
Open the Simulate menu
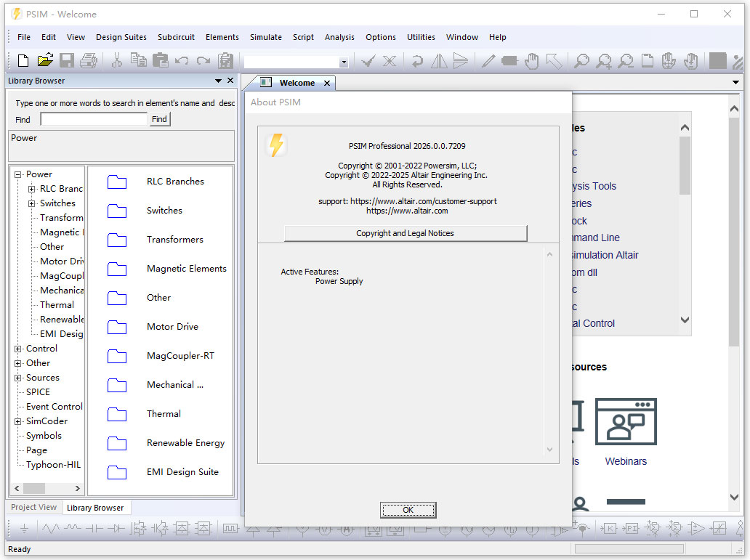[x=266, y=37]
